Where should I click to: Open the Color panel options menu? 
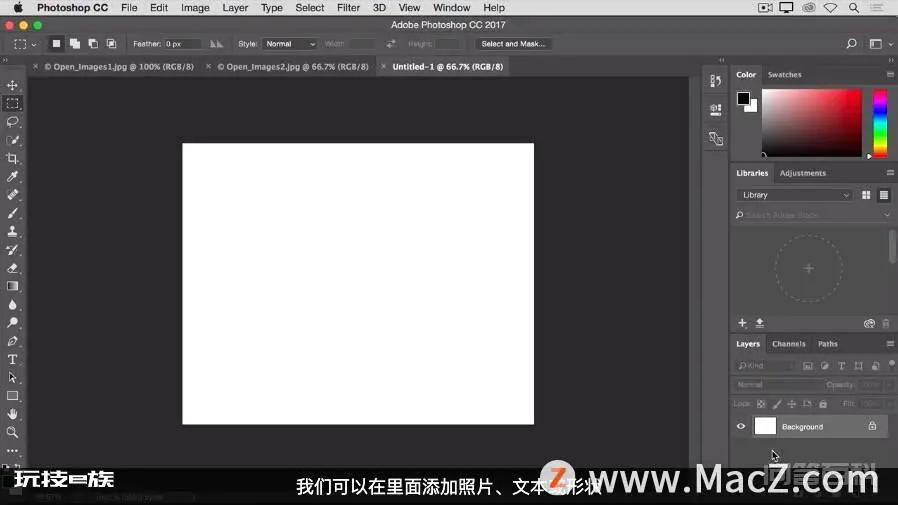tap(890, 74)
